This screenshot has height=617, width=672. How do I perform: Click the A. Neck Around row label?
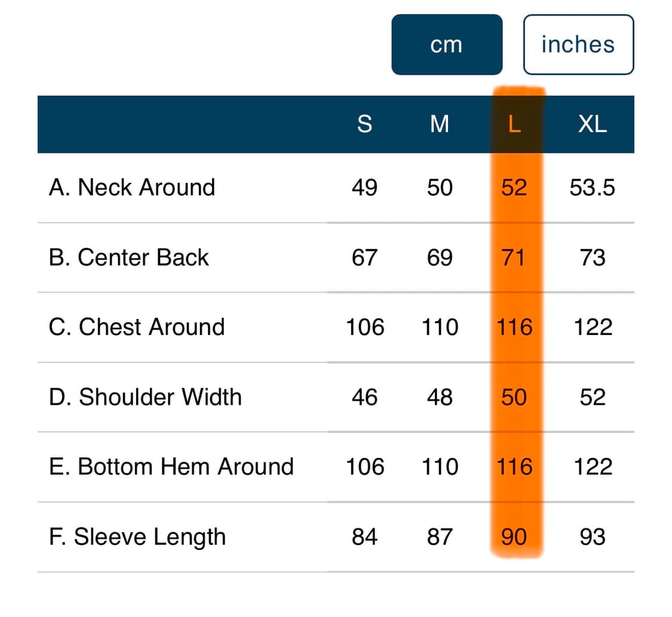[132, 188]
